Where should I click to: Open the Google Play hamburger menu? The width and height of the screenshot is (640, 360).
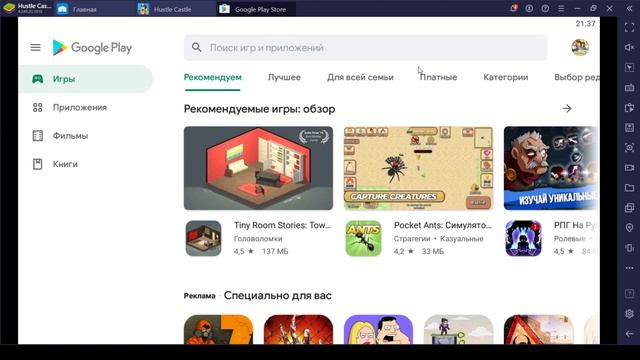point(36,47)
